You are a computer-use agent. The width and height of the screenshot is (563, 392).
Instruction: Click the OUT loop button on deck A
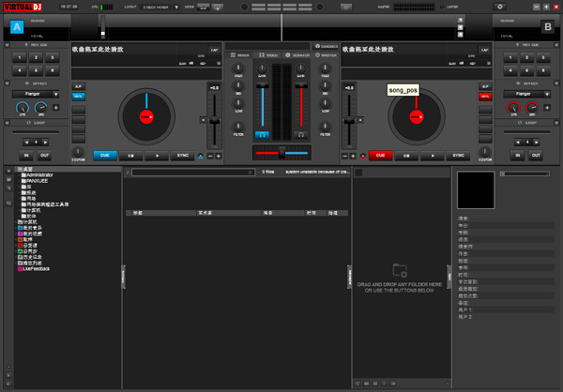[45, 156]
